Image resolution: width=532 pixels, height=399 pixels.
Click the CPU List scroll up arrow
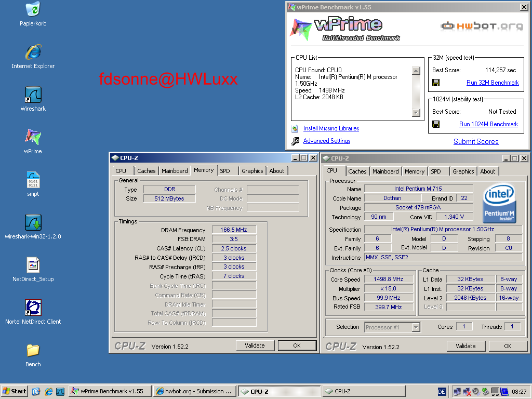[416, 71]
